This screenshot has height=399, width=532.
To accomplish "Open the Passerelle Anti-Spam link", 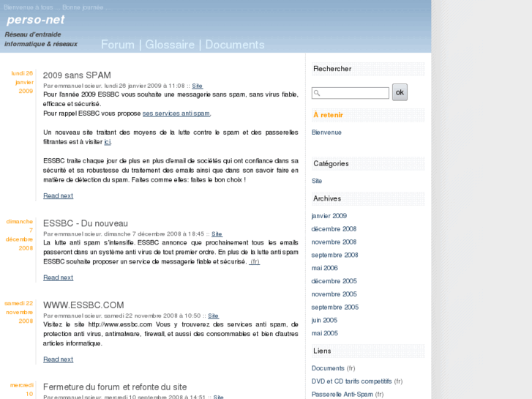I will tap(342, 395).
